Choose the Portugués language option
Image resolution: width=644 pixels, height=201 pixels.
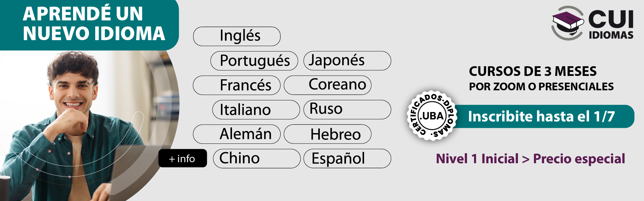pos(254,61)
